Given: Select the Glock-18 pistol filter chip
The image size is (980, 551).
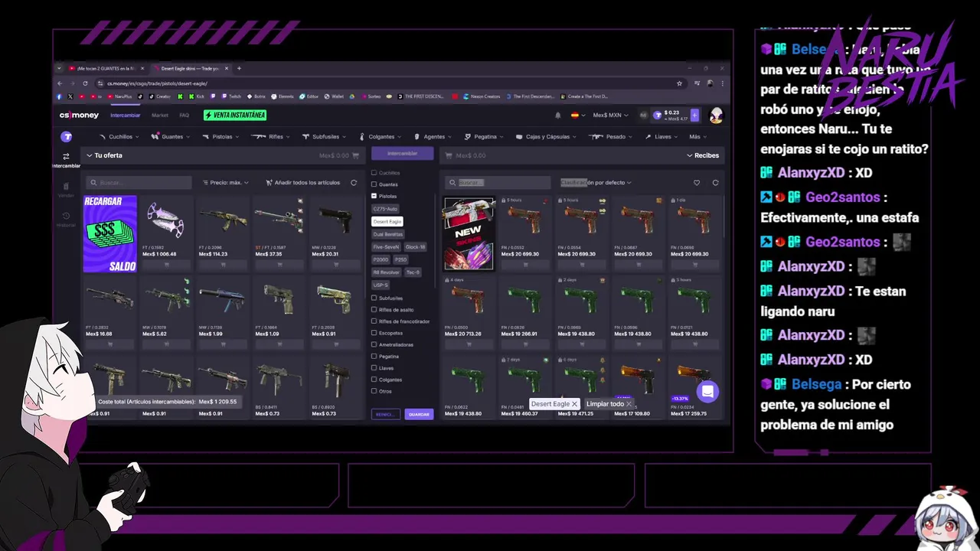Looking at the screenshot, I should coord(416,247).
